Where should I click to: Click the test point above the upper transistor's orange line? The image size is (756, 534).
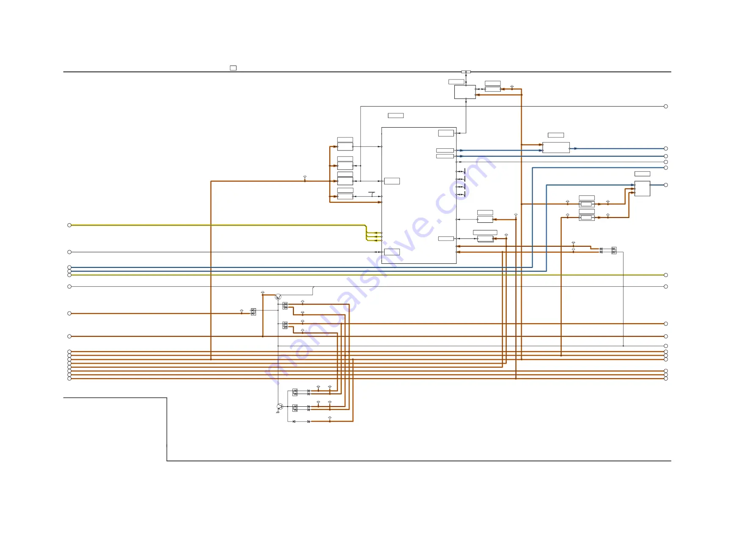(x=263, y=293)
